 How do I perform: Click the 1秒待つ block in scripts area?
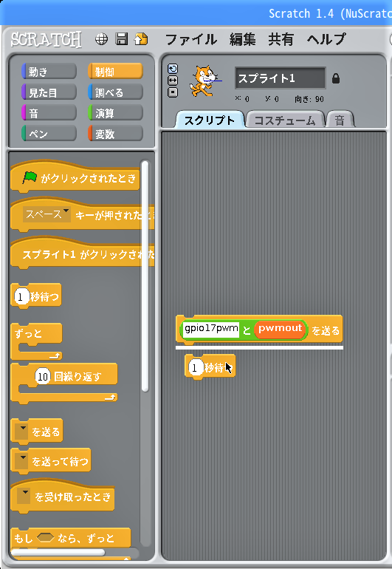[210, 367]
